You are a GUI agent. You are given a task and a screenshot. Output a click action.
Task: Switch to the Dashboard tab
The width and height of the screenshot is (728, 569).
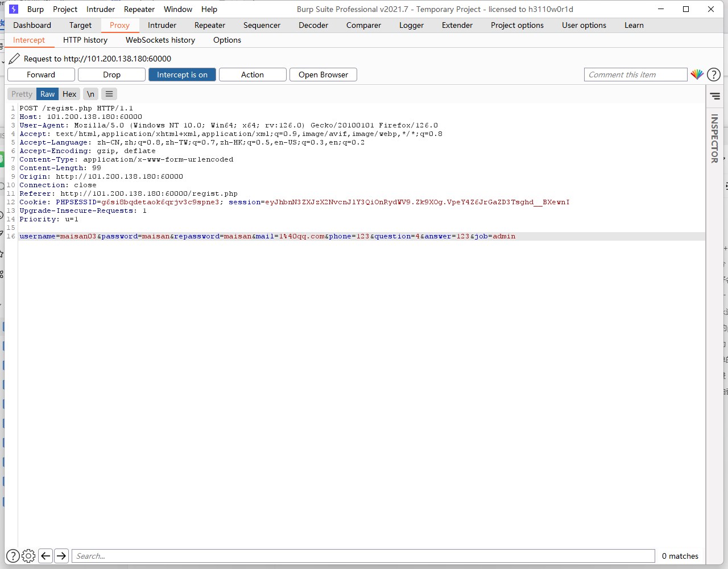click(32, 25)
